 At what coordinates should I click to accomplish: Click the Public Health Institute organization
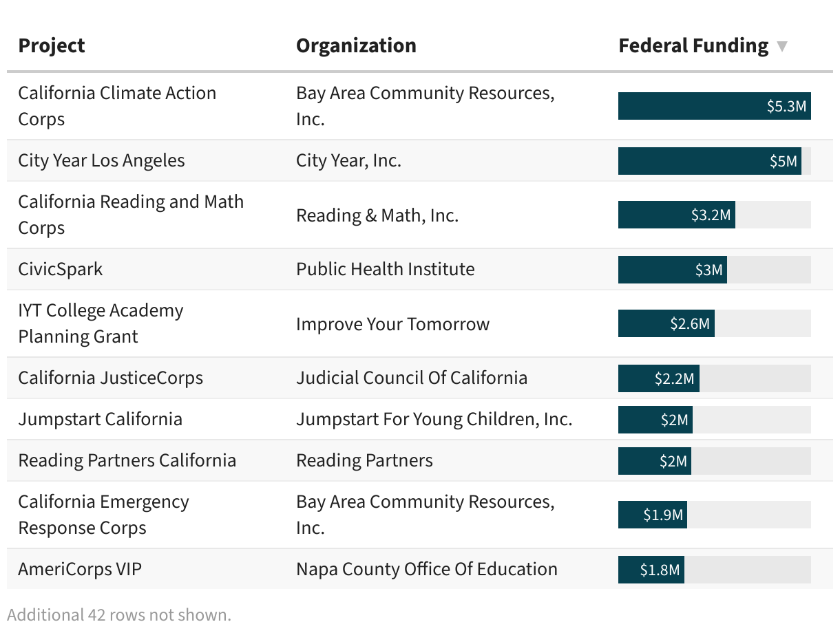pyautogui.click(x=385, y=269)
